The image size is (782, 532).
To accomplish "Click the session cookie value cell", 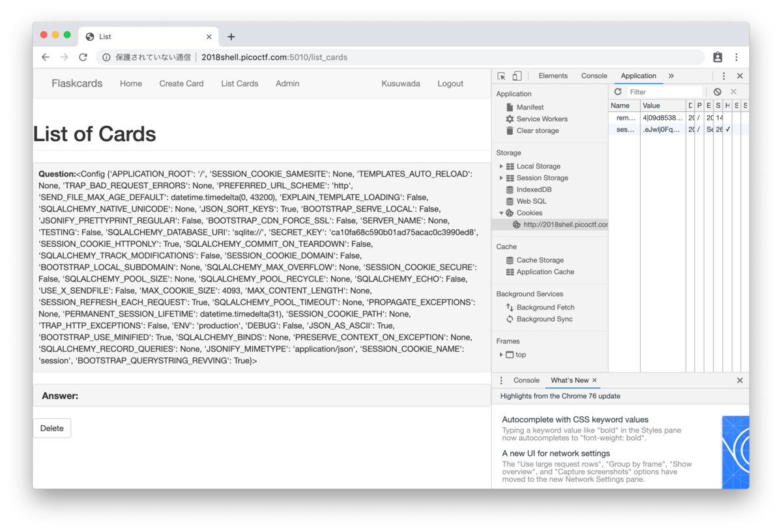I will [x=663, y=130].
